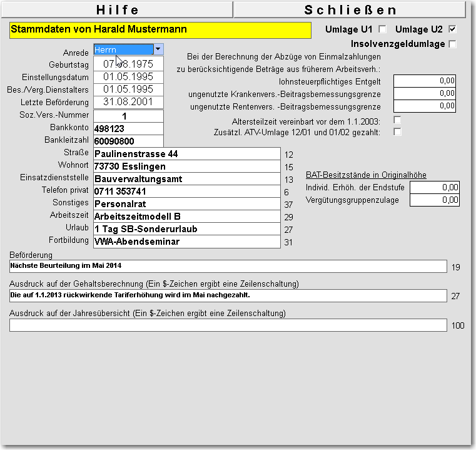This screenshot has height=450, width=476.
Task: Focus the Soz.Vers.-Nummer field
Action: click(x=128, y=116)
